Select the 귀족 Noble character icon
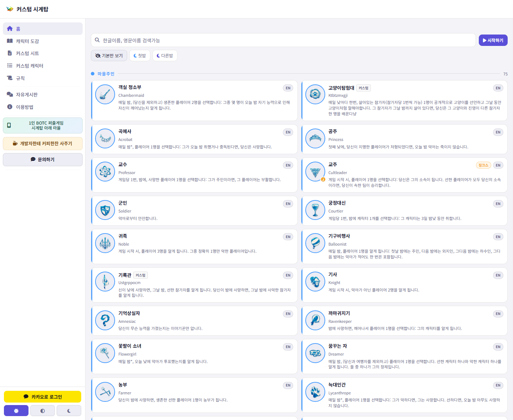The image size is (513, 420). coord(105,243)
